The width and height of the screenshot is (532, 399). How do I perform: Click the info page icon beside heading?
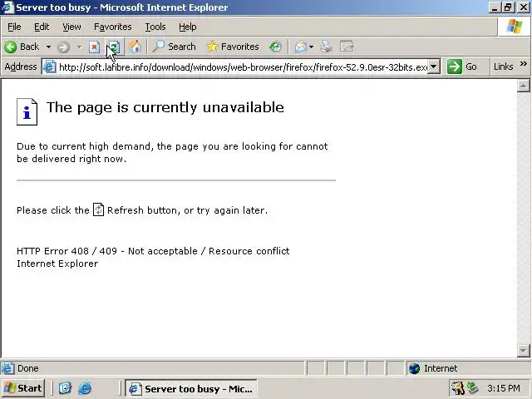pyautogui.click(x=27, y=112)
